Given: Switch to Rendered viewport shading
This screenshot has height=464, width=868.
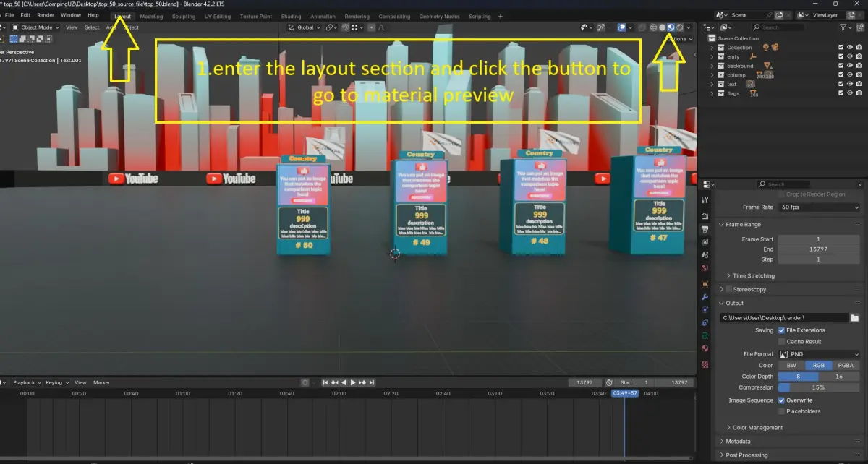Looking at the screenshot, I should [679, 27].
